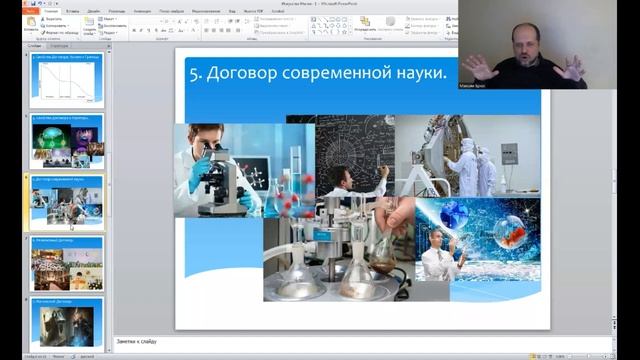The width and height of the screenshot is (640, 360).
Task: Open the Acrobat ribbon tab
Action: click(x=278, y=11)
